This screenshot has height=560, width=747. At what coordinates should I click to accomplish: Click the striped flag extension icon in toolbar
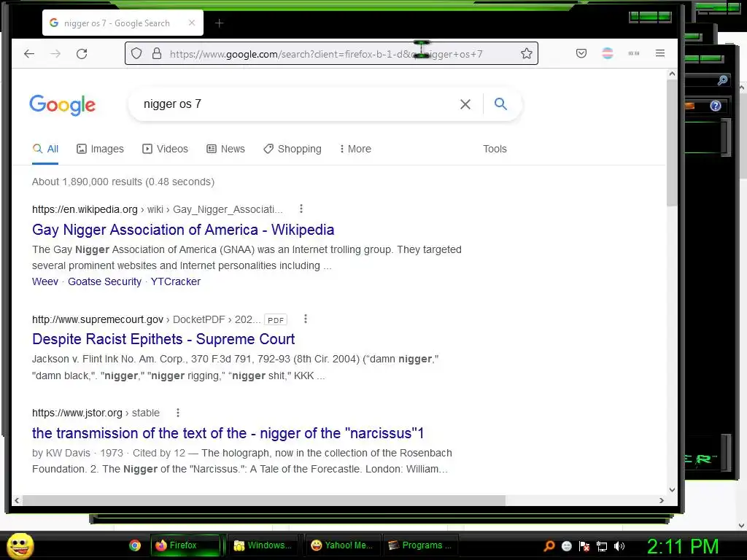tap(608, 53)
